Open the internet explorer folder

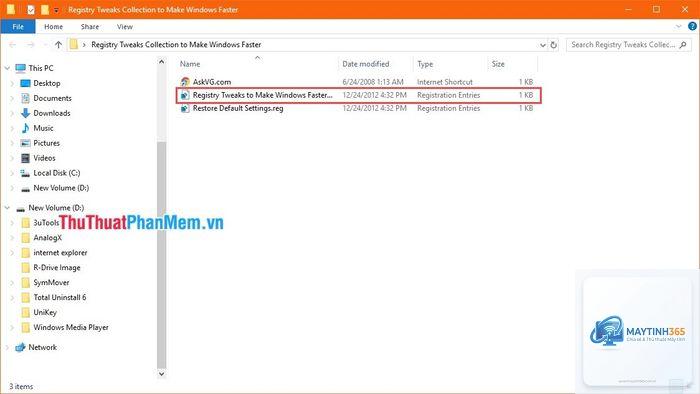60,253
